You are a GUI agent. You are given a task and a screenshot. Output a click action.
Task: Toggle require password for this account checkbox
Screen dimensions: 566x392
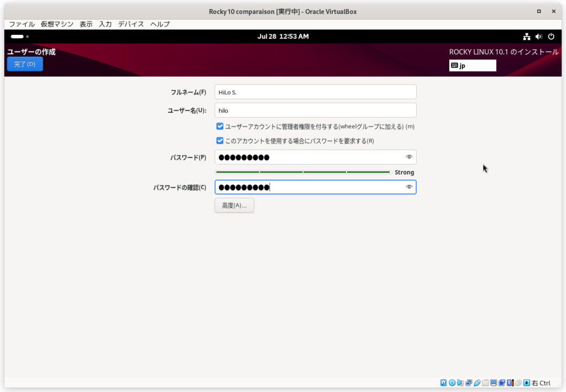pyautogui.click(x=220, y=141)
